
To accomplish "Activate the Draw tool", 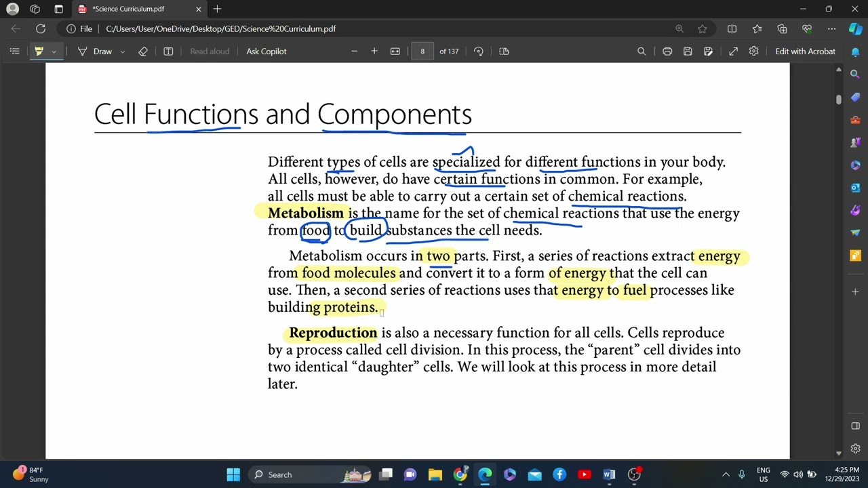I will tap(95, 52).
